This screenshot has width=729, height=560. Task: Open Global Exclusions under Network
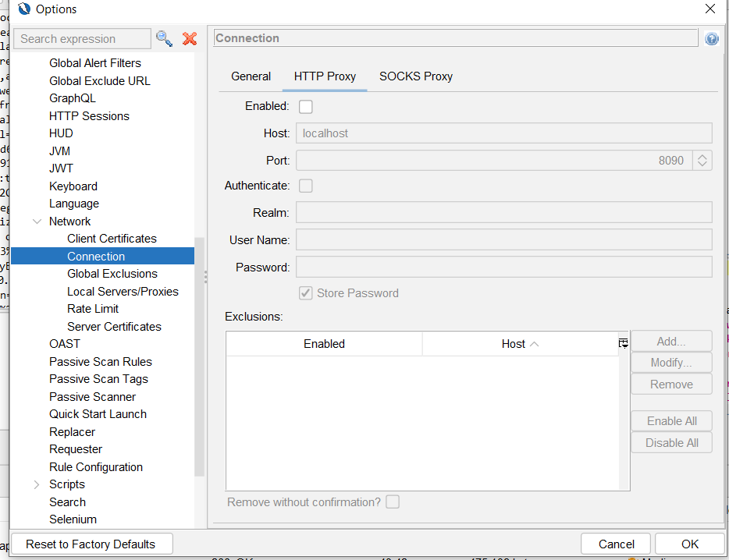[112, 274]
